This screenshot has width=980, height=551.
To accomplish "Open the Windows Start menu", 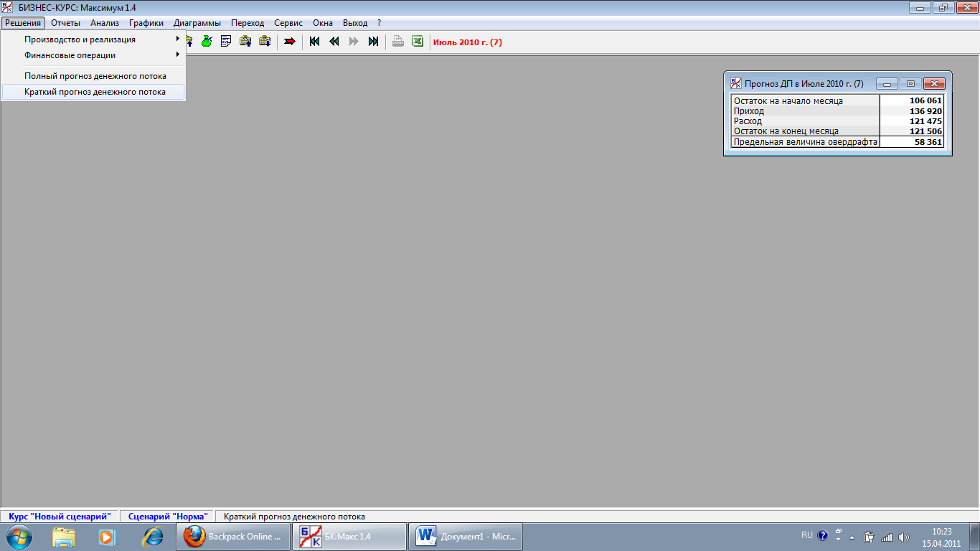I will 19,537.
